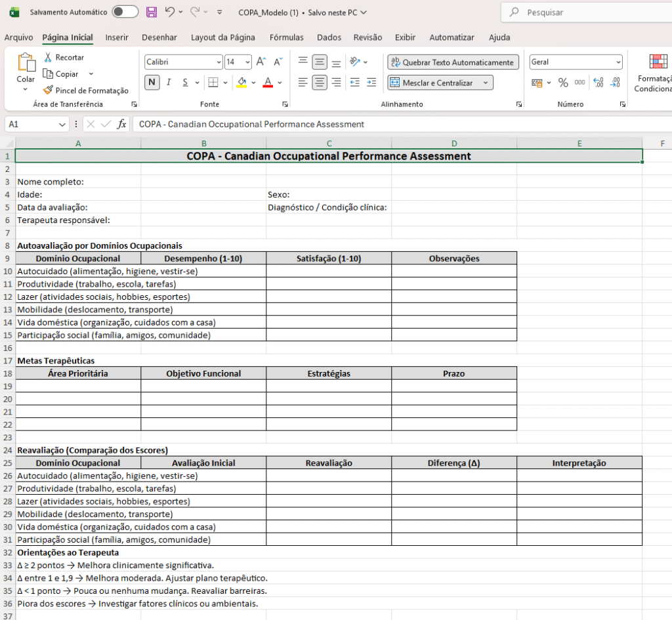Click Pincel de Formatação brush icon

point(48,90)
